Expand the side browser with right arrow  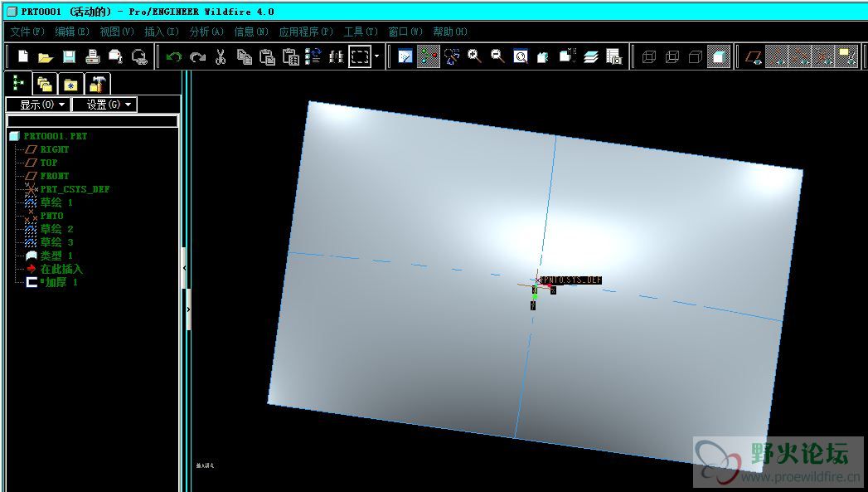188,309
